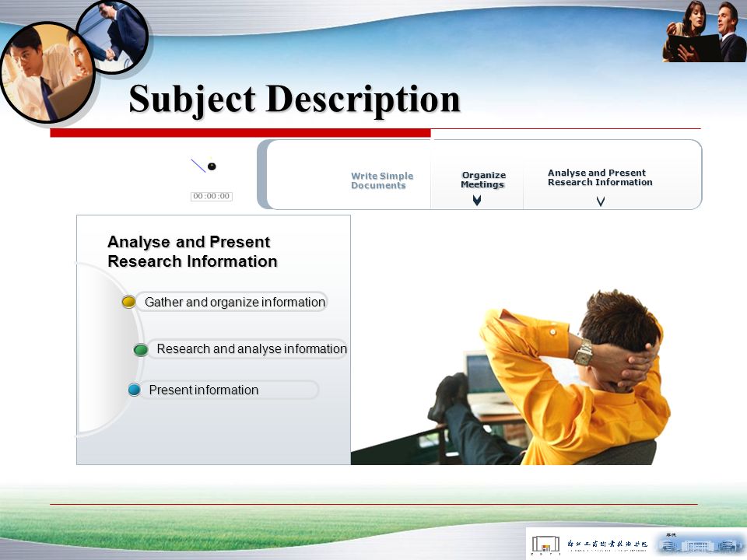Click the Present information item
Screen dimensions: 747x560
coord(229,390)
